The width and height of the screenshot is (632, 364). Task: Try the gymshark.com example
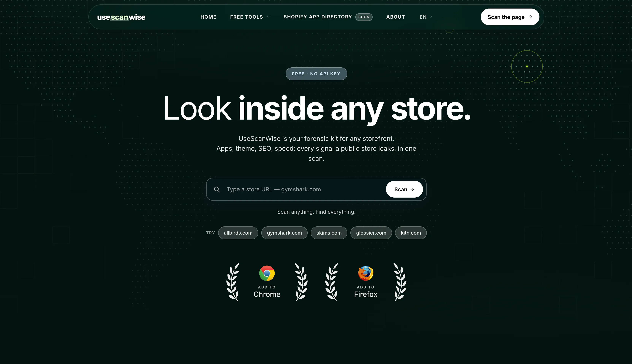[x=284, y=233]
